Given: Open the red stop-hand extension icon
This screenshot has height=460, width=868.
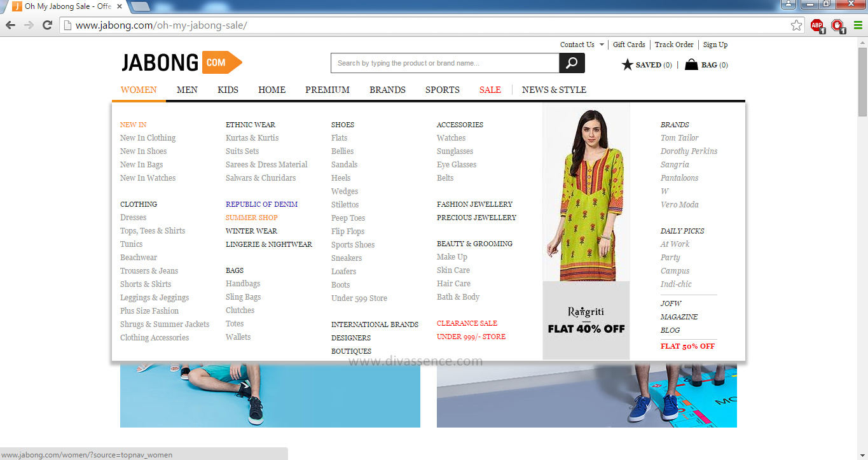Looking at the screenshot, I should [838, 25].
